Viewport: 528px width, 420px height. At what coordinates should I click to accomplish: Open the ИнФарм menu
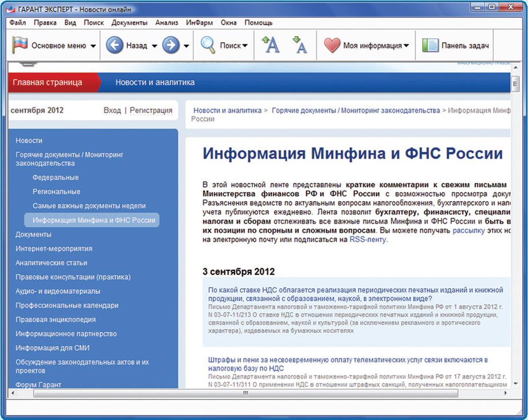[199, 23]
